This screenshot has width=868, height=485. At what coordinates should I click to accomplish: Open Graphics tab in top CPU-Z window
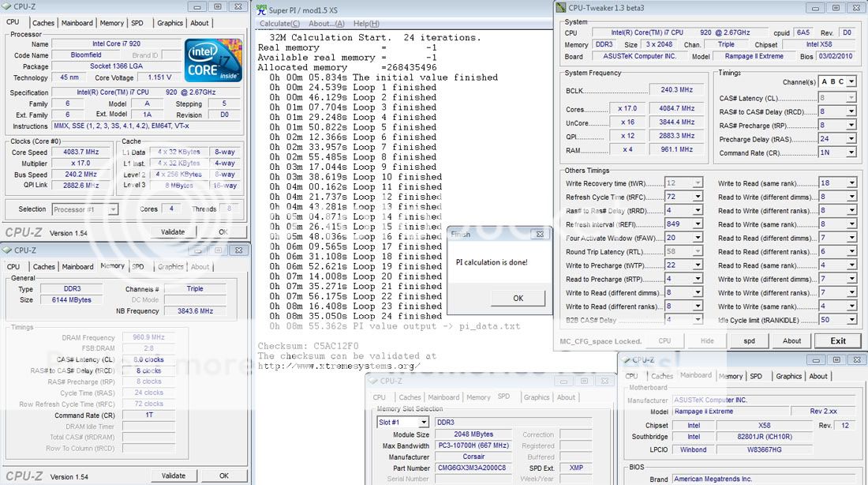170,23
